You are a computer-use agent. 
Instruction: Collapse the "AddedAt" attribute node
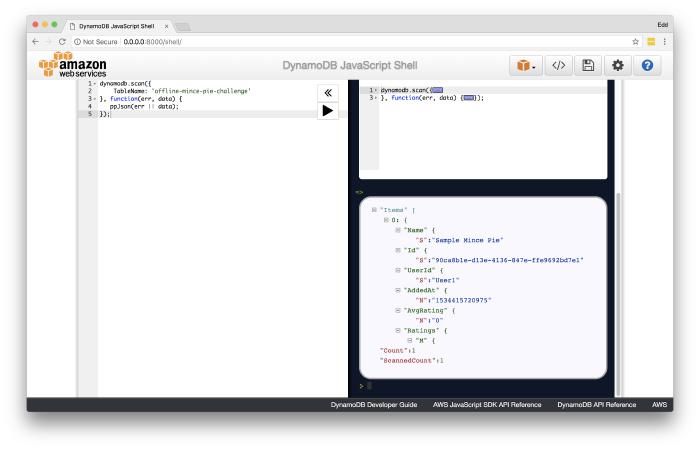click(398, 290)
